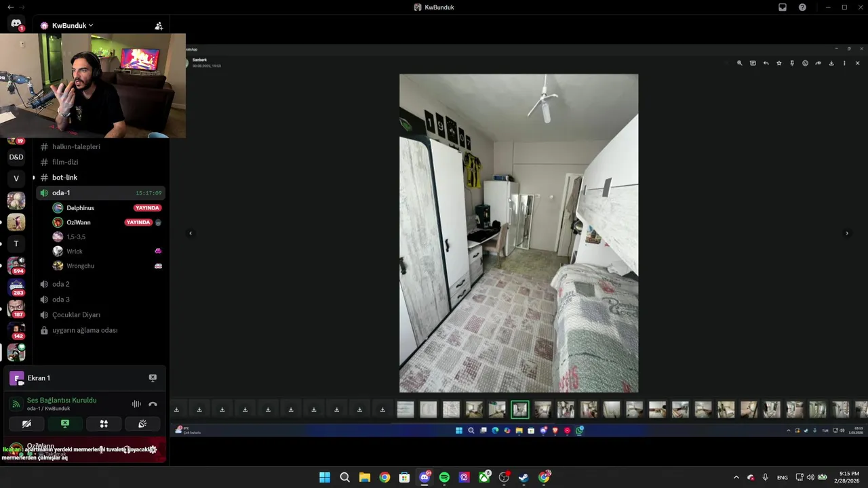Click the displayed bedroom photo
Image resolution: width=868 pixels, height=488 pixels.
(x=519, y=233)
